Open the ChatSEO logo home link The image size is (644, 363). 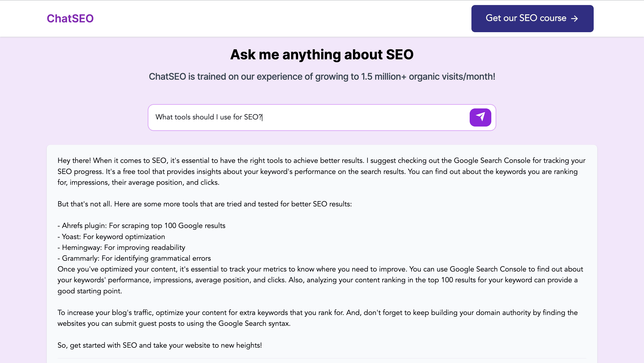coord(70,19)
